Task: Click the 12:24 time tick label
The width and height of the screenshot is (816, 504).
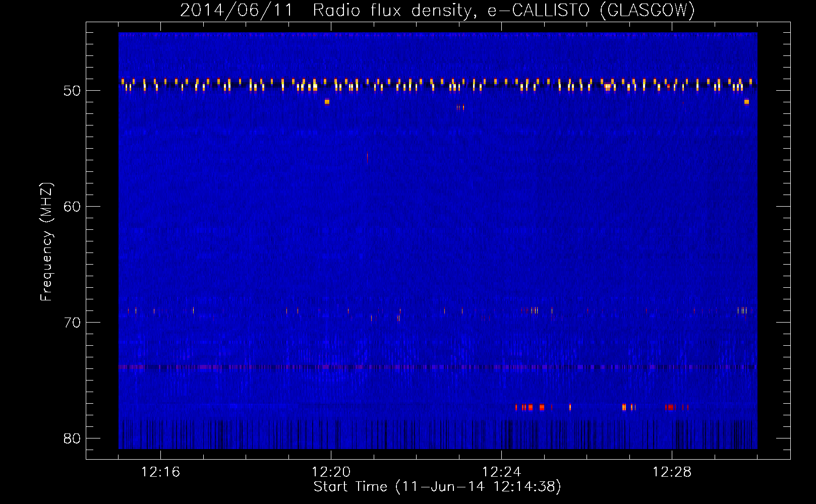Action: coord(501,472)
